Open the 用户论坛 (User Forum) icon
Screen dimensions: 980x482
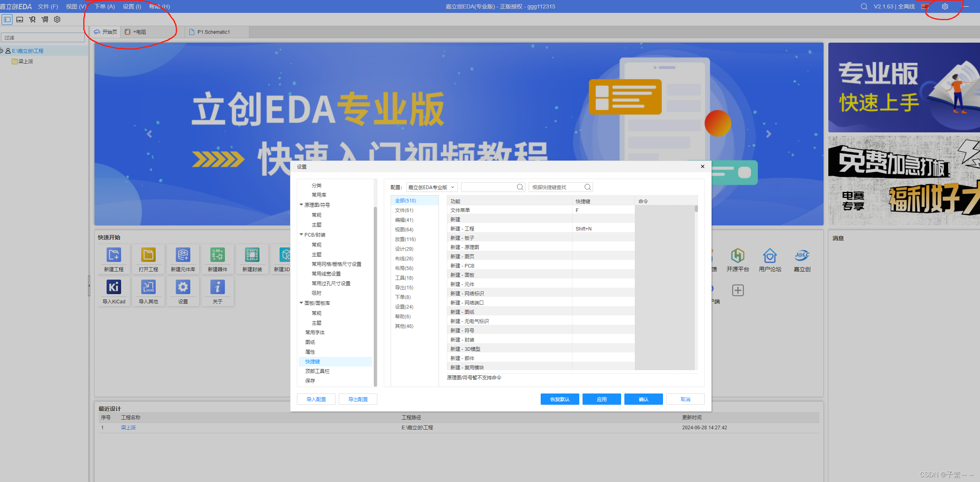pos(770,256)
